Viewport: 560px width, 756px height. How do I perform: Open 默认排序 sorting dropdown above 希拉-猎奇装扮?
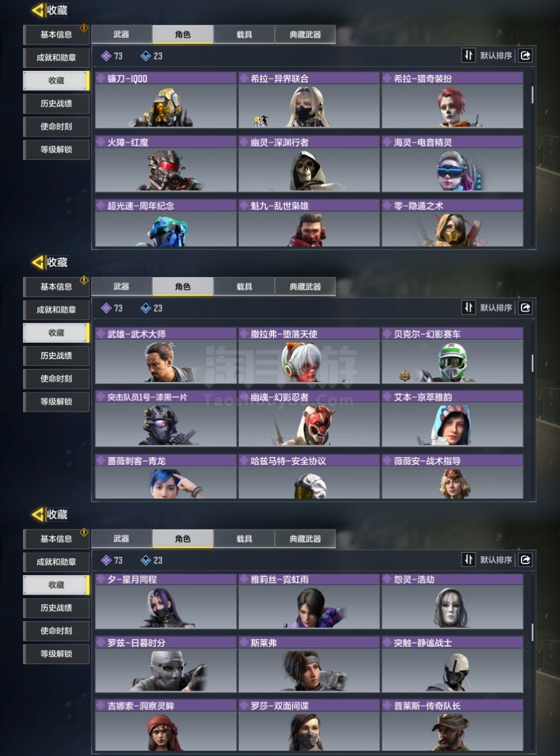496,56
